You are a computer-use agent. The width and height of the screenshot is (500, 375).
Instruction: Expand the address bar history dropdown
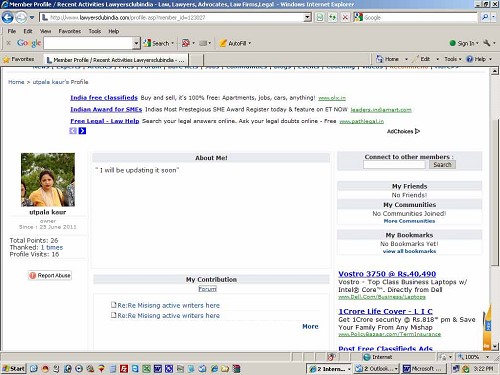[x=308, y=17]
